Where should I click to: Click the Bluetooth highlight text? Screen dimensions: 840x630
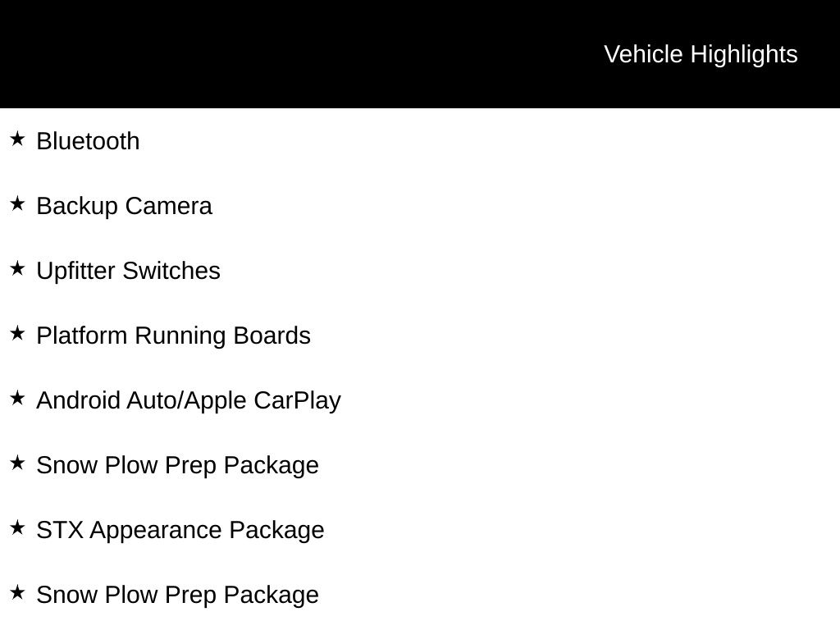click(88, 141)
